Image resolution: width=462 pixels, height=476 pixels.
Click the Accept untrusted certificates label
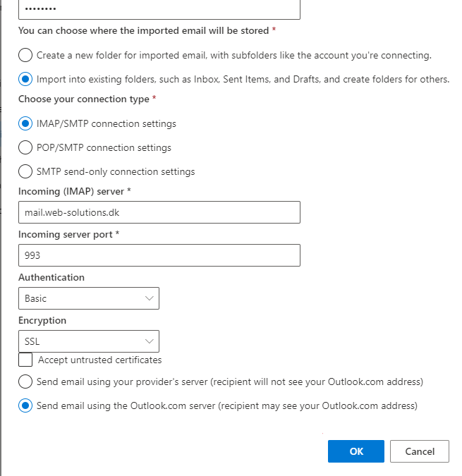100,360
